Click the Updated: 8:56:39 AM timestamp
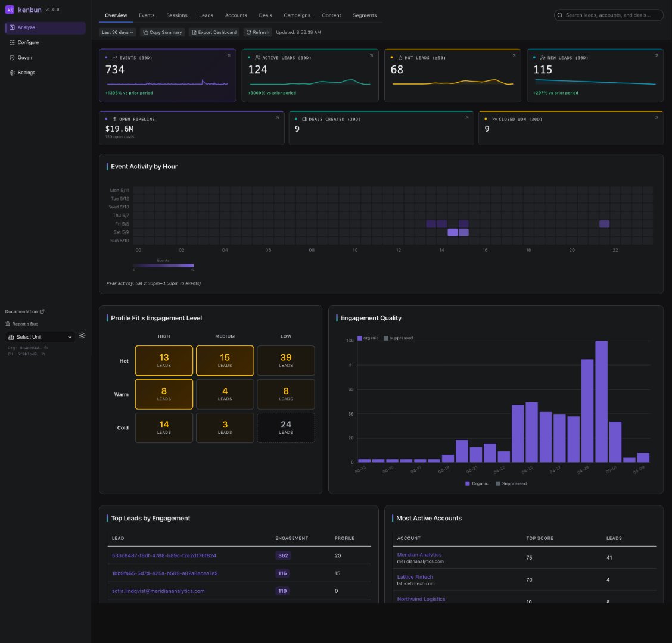The height and width of the screenshot is (643, 672). 298,32
